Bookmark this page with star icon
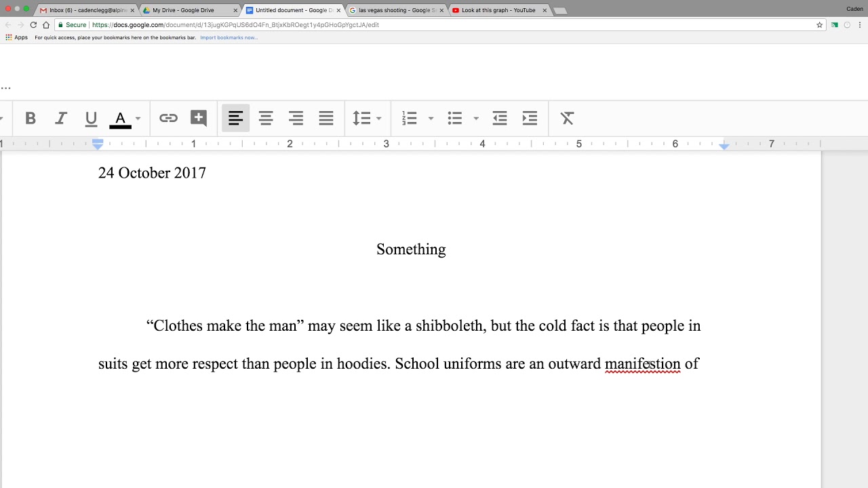This screenshot has width=868, height=488. (819, 24)
